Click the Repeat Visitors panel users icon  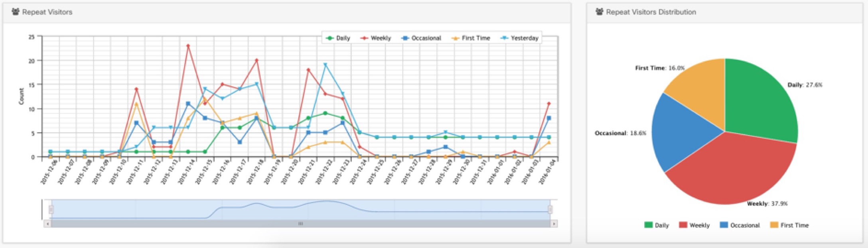coord(16,12)
